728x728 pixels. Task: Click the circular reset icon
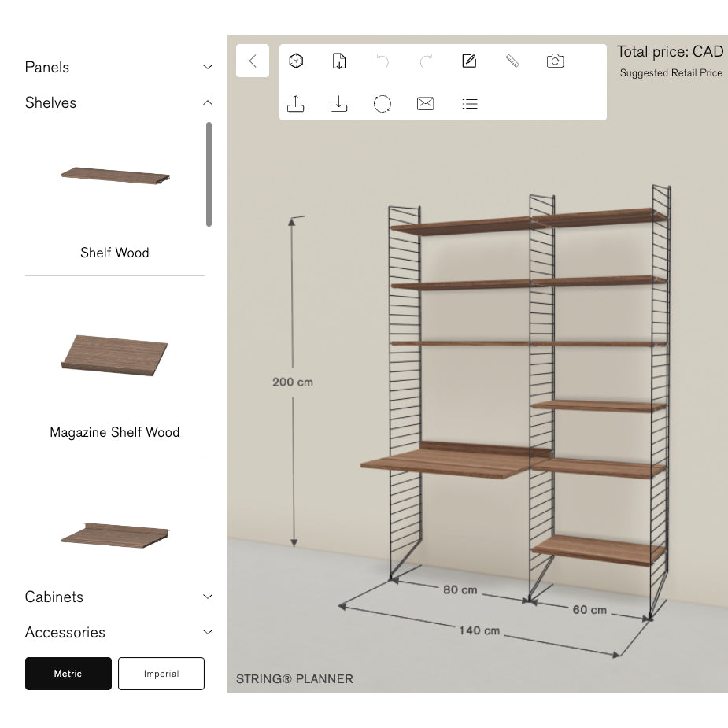[382, 104]
